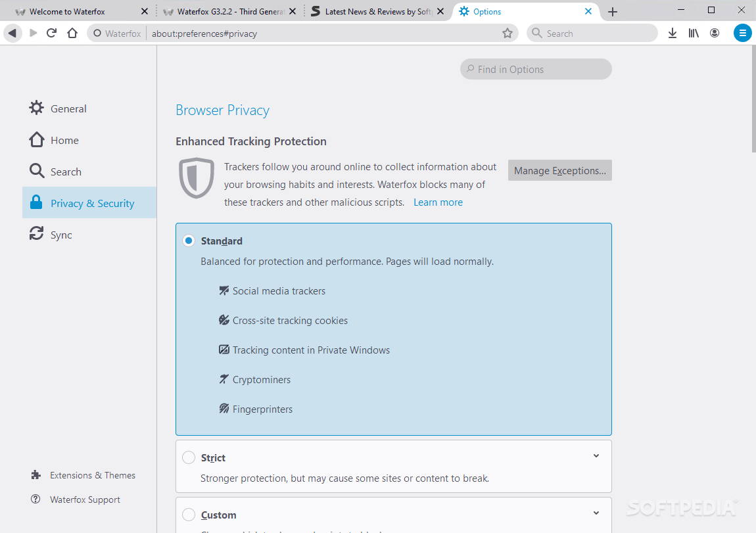Select the Strict protection radio button
Screen dimensions: 756x533
(189, 457)
